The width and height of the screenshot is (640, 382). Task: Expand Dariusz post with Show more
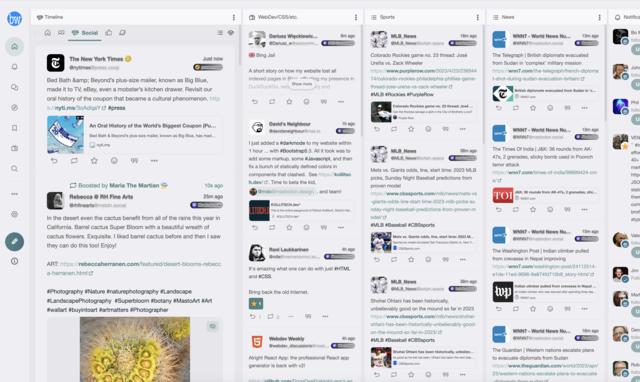click(302, 84)
